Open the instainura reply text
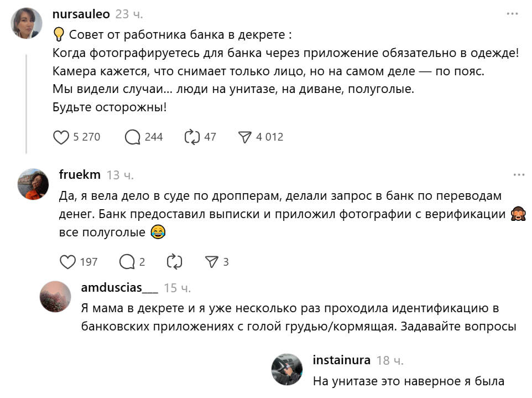 (409, 381)
